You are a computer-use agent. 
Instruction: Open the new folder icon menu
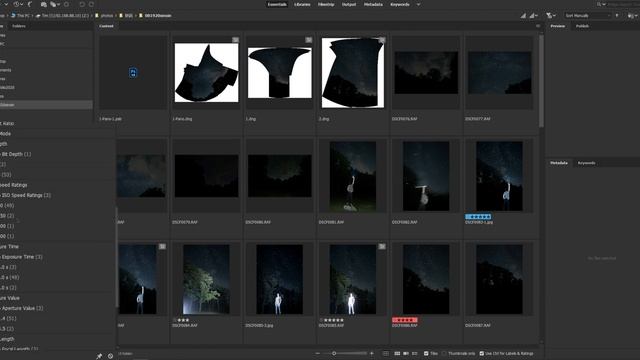632,16
